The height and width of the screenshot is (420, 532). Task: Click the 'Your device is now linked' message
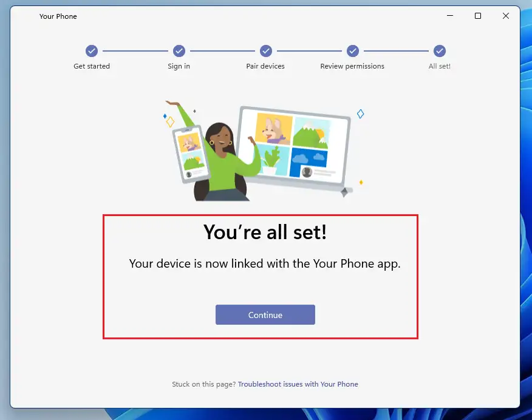[x=265, y=264]
